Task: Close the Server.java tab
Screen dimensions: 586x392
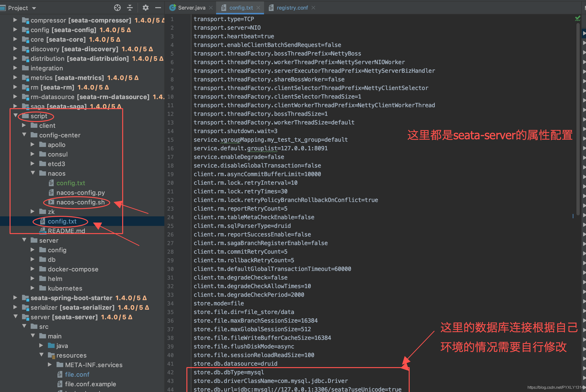Action: [x=211, y=8]
